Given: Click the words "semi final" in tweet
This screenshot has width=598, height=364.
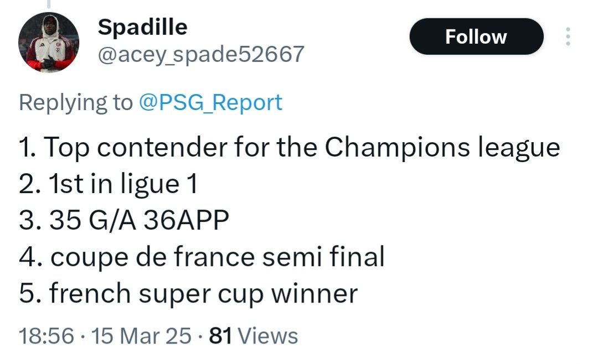Looking at the screenshot, I should coord(323,257).
